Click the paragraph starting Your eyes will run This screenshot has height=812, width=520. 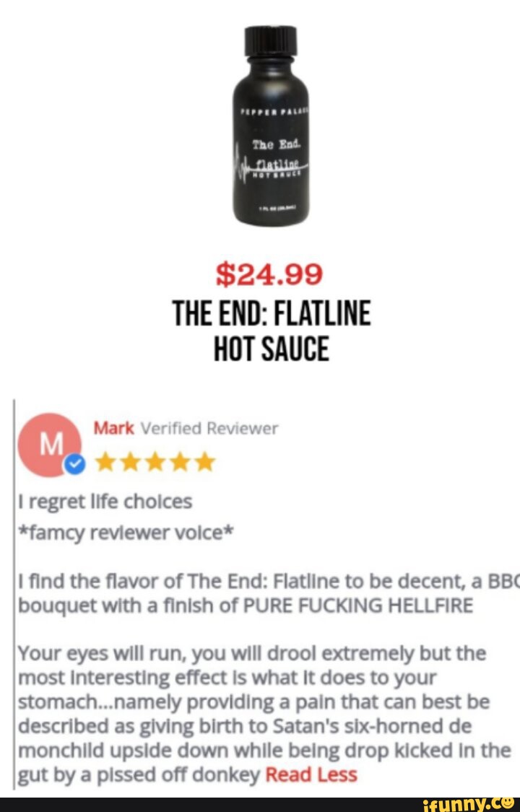[x=264, y=714]
